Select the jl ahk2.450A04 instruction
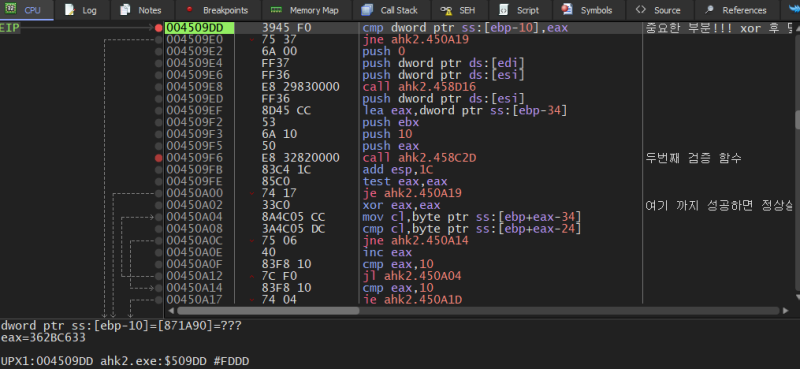The width and height of the screenshot is (800, 369). point(412,276)
